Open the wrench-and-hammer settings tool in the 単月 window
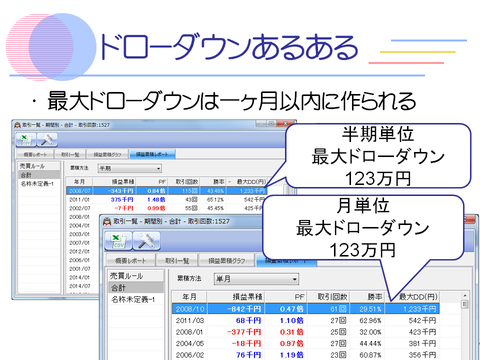Screen dimensions: 480x360 click(x=147, y=241)
